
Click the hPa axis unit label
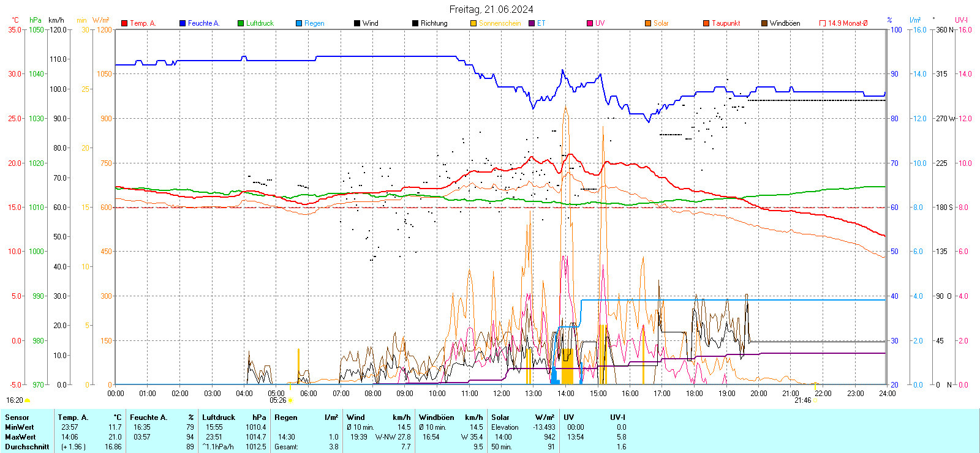pyautogui.click(x=36, y=20)
